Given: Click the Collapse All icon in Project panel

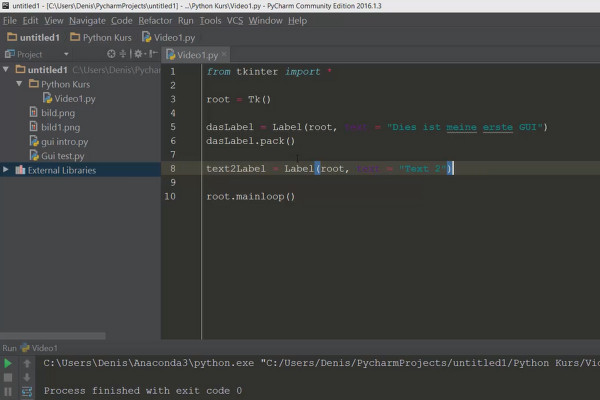Looking at the screenshot, I should 123,54.
